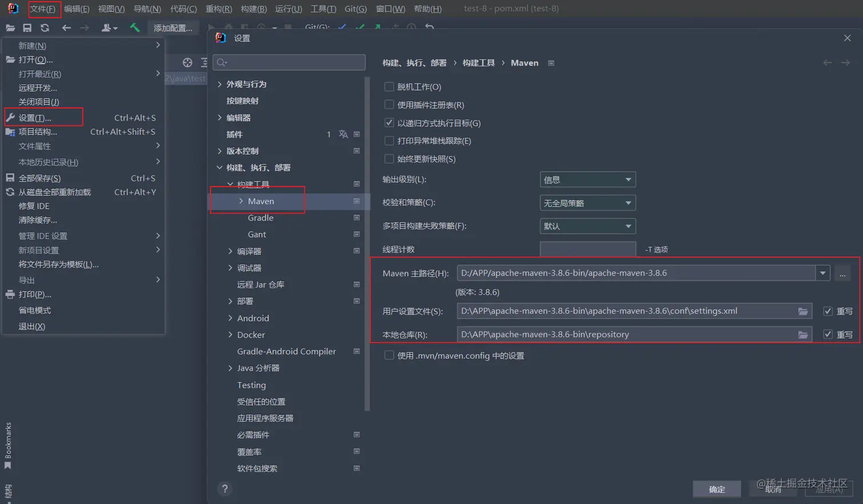This screenshot has height=504, width=863.
Task: Expand the Maven tree node arrow
Action: click(x=241, y=201)
